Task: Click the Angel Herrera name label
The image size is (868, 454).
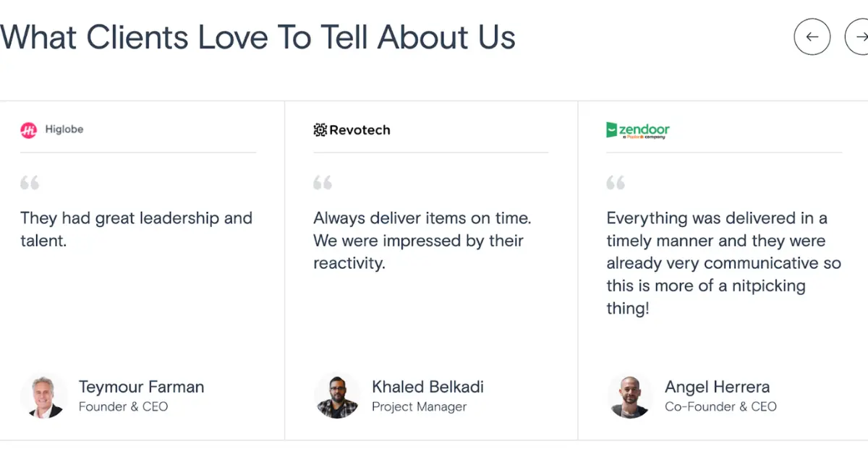Action: click(717, 387)
